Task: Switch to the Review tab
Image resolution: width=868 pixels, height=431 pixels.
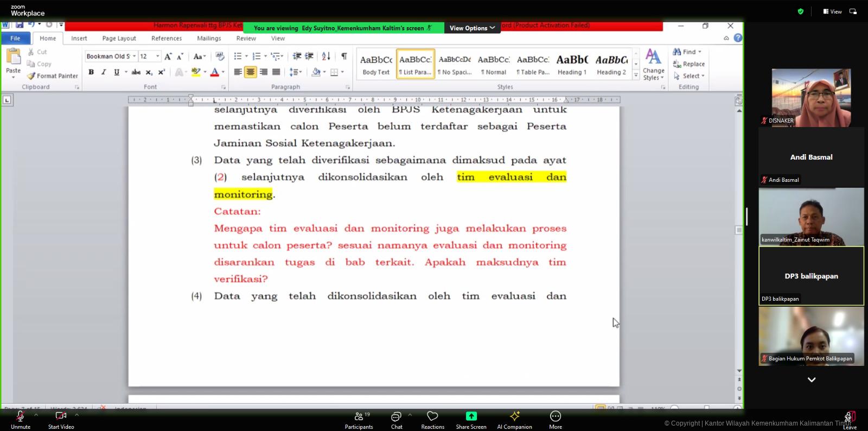Action: (x=246, y=39)
